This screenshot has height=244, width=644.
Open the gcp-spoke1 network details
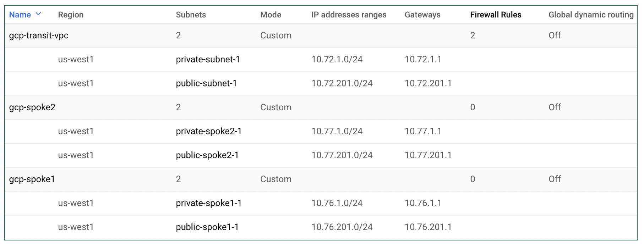32,179
